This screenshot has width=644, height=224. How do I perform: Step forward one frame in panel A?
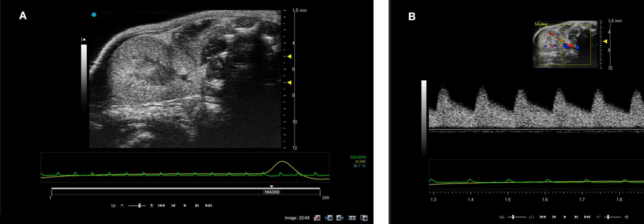click(197, 206)
